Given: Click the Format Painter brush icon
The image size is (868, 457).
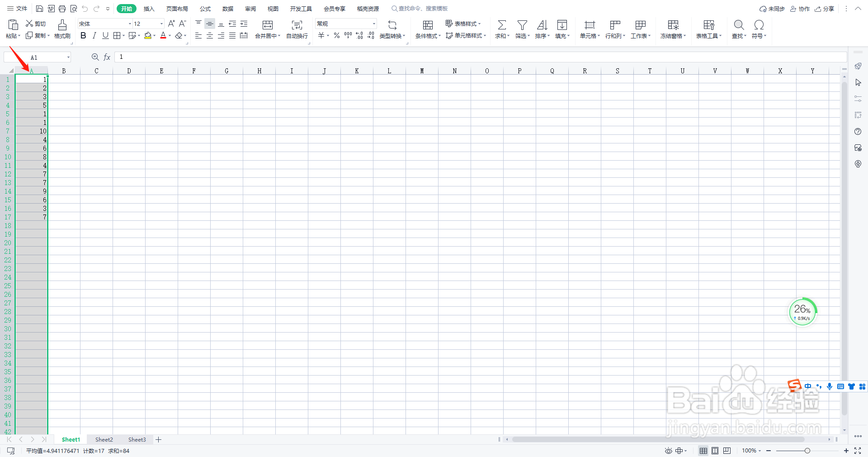Looking at the screenshot, I should pyautogui.click(x=62, y=24).
